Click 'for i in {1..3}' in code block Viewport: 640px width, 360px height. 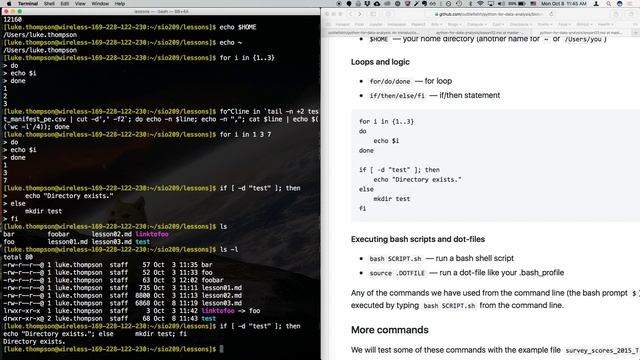point(386,121)
